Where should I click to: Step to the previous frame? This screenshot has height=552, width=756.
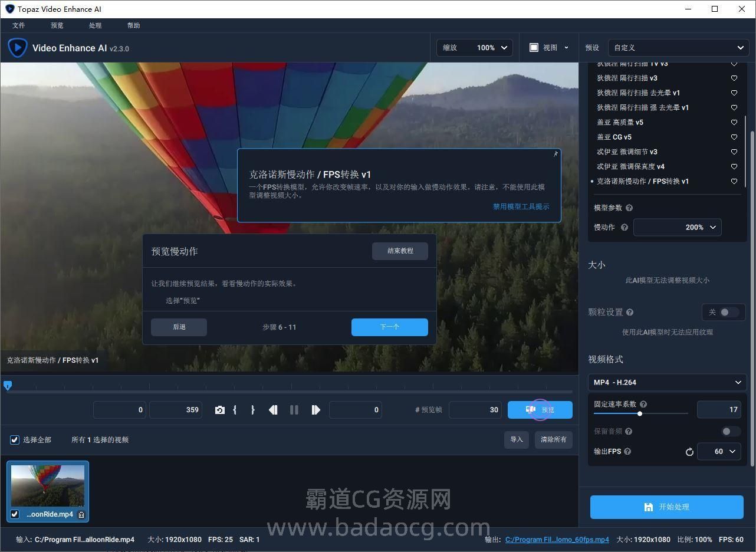pyautogui.click(x=273, y=410)
